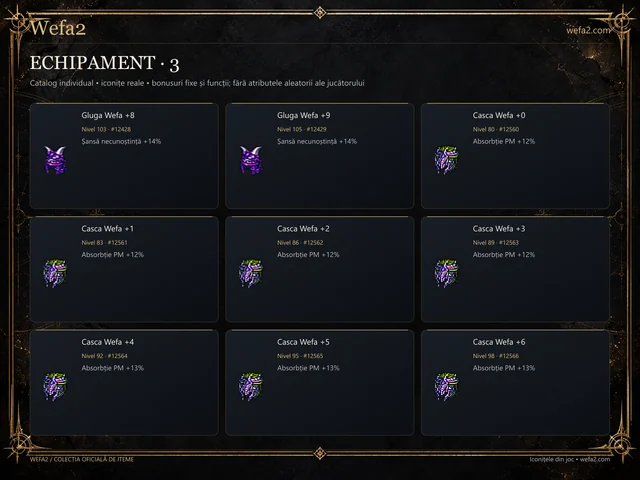Open the wefa2.com link in the header
This screenshot has width=640, height=480.
(588, 30)
